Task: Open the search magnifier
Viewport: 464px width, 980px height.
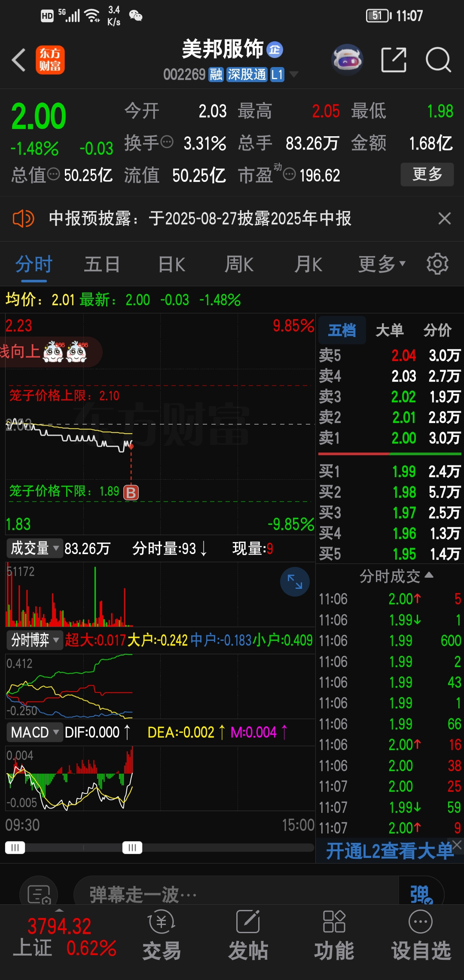Action: point(438,60)
